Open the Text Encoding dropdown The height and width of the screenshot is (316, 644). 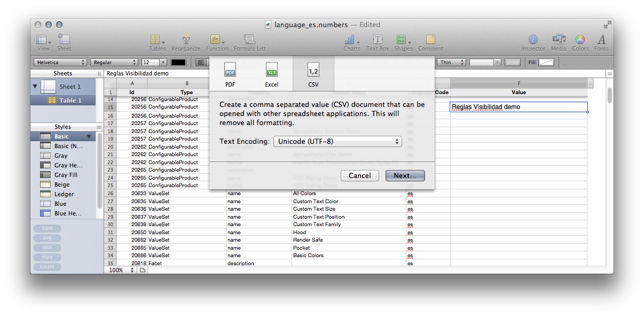click(x=337, y=141)
